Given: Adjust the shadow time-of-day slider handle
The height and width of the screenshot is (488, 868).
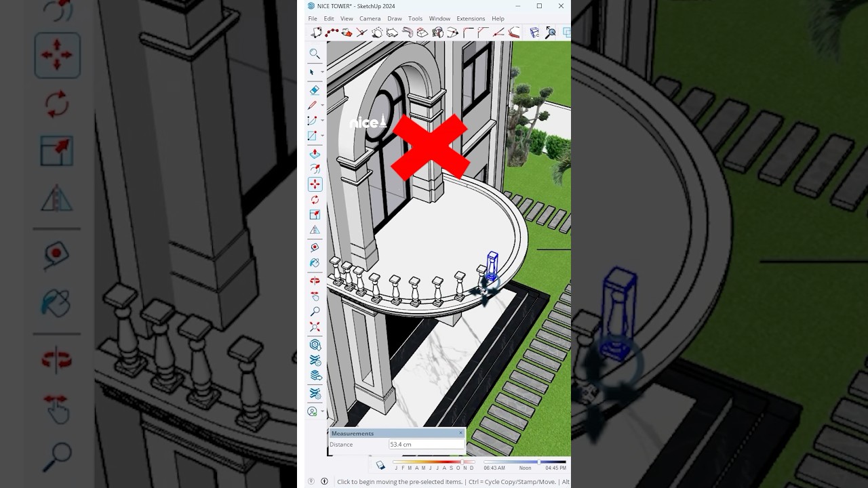Looking at the screenshot, I should [538, 462].
